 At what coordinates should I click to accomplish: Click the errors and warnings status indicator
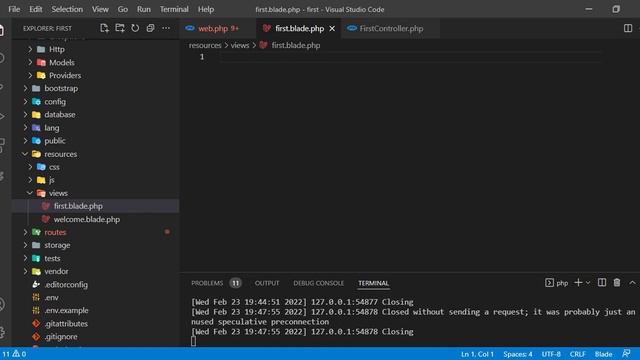point(14,354)
